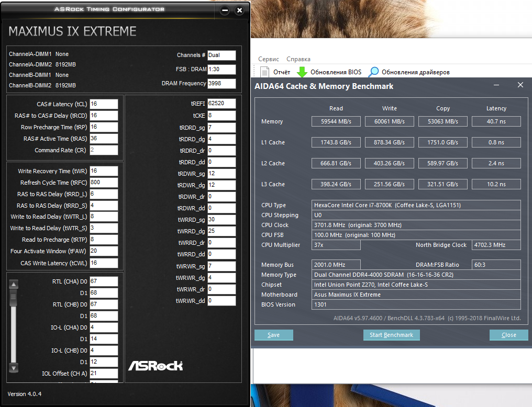Click Отчёт toolbar label

point(282,72)
